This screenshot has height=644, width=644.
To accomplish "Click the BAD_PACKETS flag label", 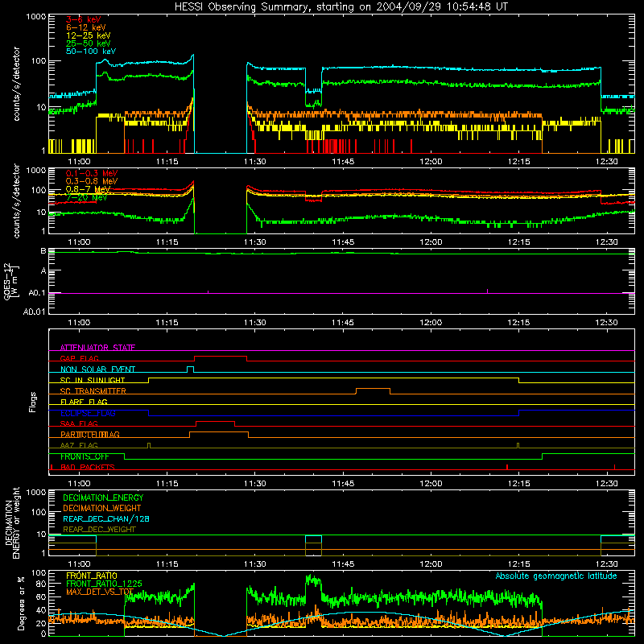I will [x=88, y=467].
